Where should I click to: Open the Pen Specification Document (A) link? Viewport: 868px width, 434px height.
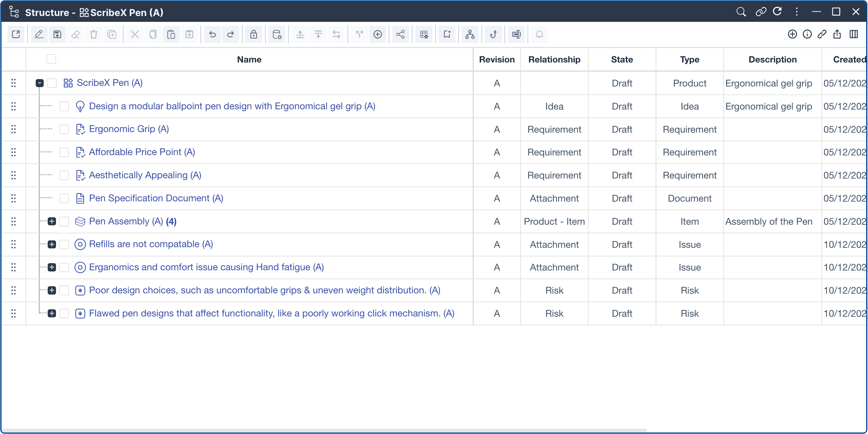156,198
